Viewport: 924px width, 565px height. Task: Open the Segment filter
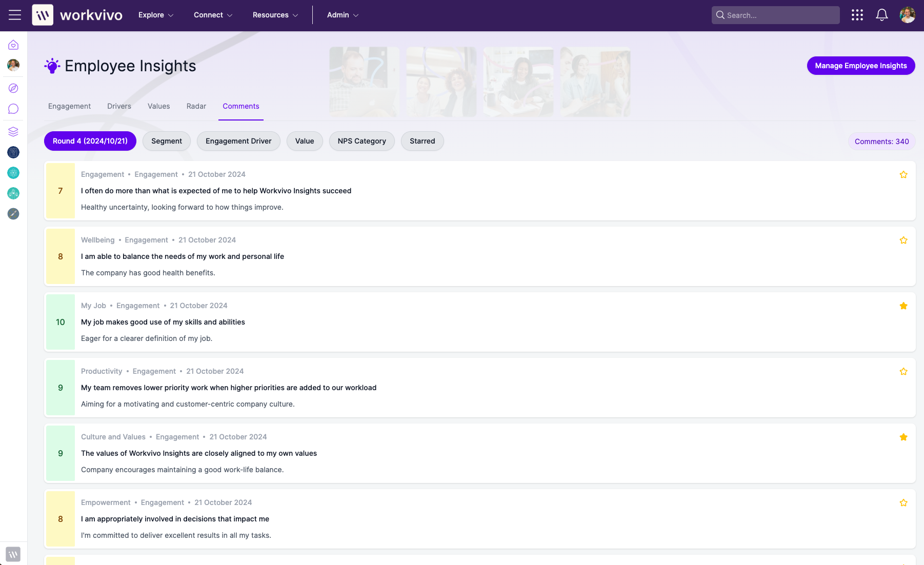pos(167,141)
